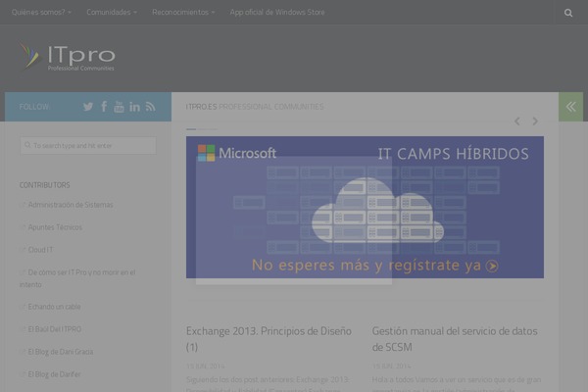Open article 'Exchange 2013. Principios de Diseño (1)'
Screen dimensions: 588x392
pos(269,339)
